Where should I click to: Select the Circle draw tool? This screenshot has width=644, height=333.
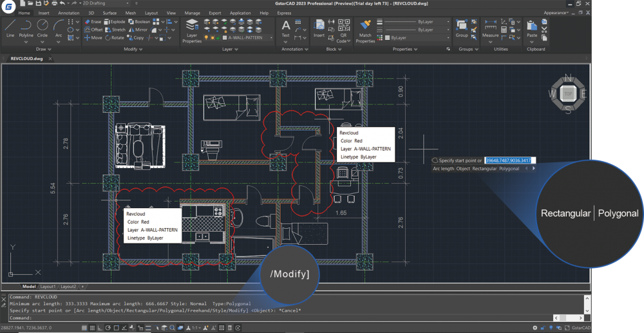[x=43, y=28]
